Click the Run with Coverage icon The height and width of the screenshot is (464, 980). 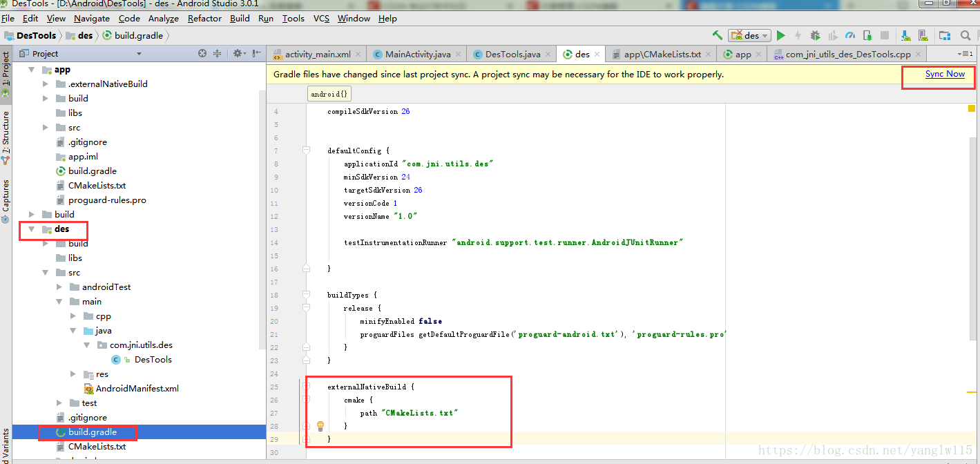[833, 35]
